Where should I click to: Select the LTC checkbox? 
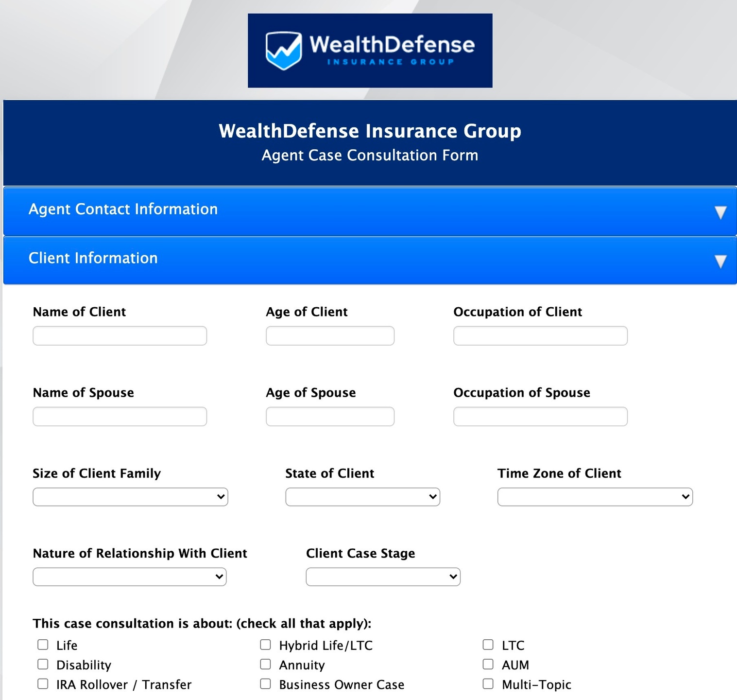(488, 645)
